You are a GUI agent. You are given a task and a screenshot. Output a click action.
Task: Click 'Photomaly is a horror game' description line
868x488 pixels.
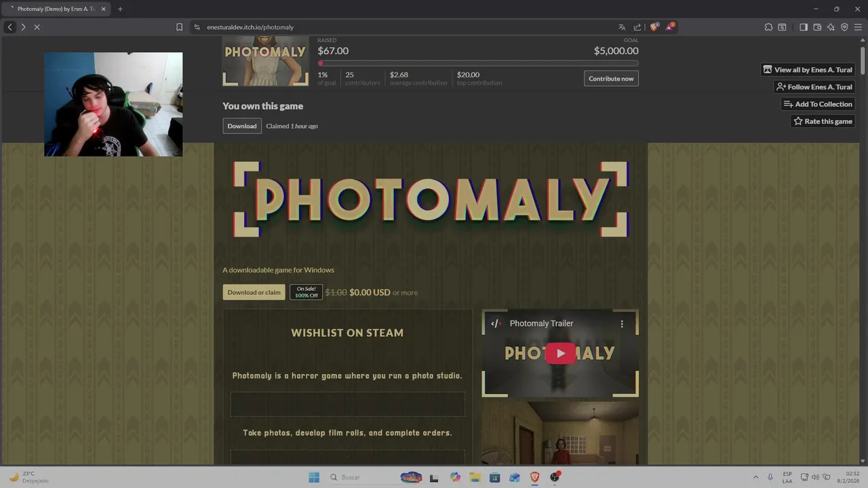tap(347, 375)
